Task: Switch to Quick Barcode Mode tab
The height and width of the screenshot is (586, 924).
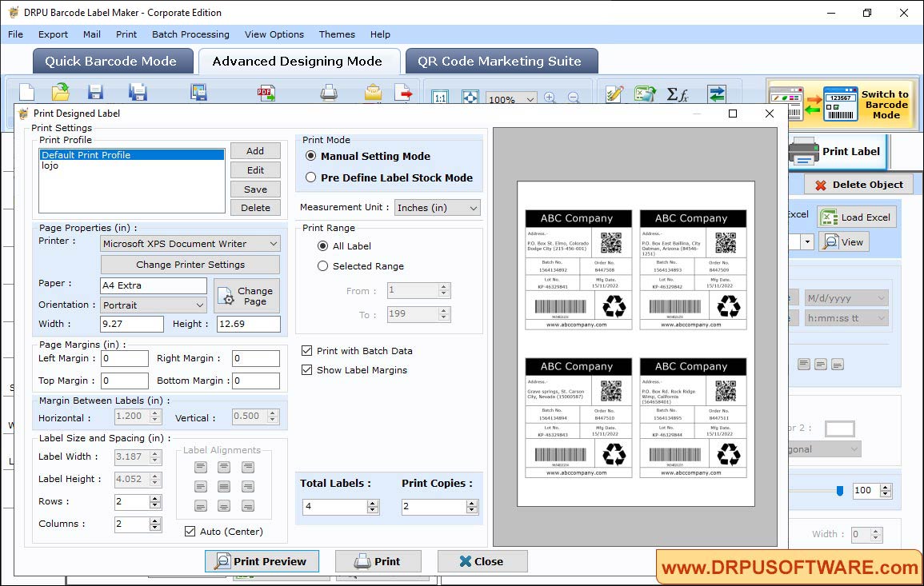Action: pyautogui.click(x=112, y=62)
